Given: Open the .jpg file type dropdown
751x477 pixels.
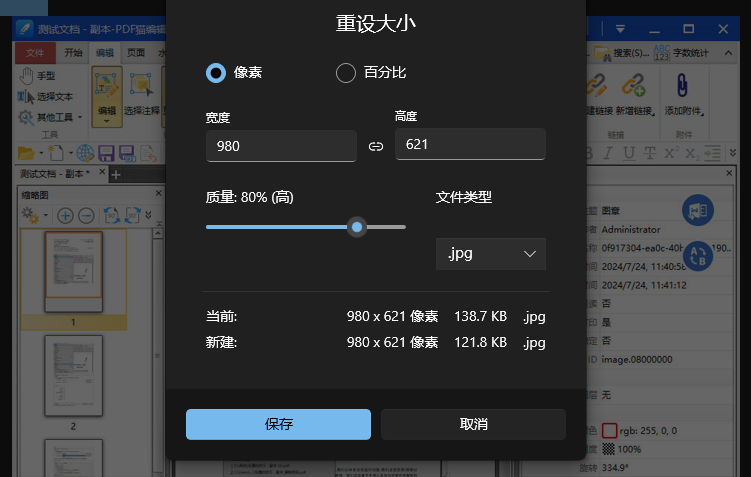Looking at the screenshot, I should coord(491,254).
